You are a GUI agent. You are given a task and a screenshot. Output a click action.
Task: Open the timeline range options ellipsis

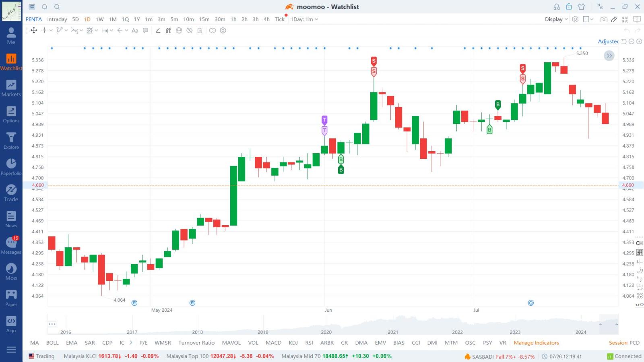(x=52, y=324)
